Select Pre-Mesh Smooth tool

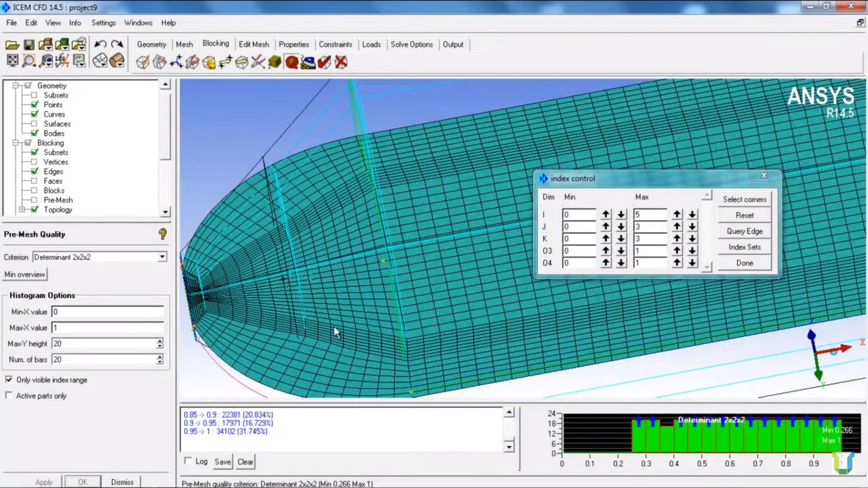click(308, 62)
